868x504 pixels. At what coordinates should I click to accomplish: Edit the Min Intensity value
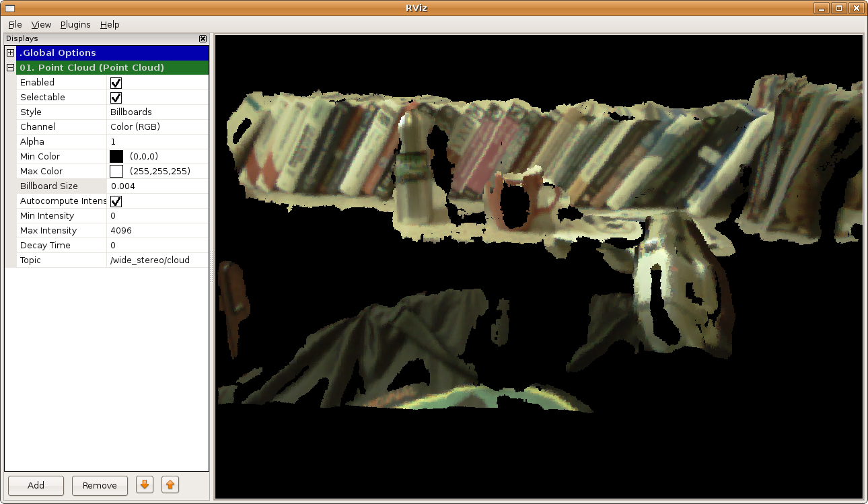tap(158, 215)
